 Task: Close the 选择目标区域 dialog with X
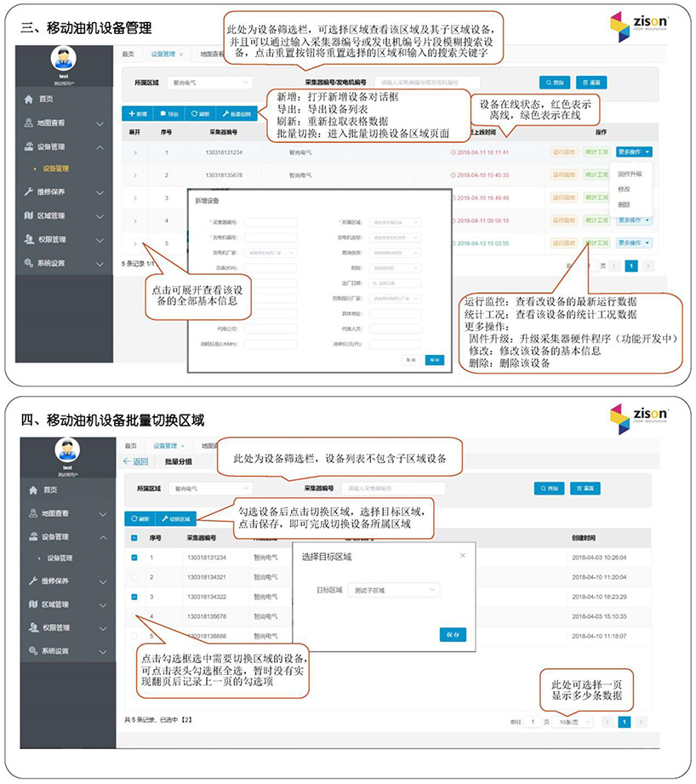tap(463, 556)
